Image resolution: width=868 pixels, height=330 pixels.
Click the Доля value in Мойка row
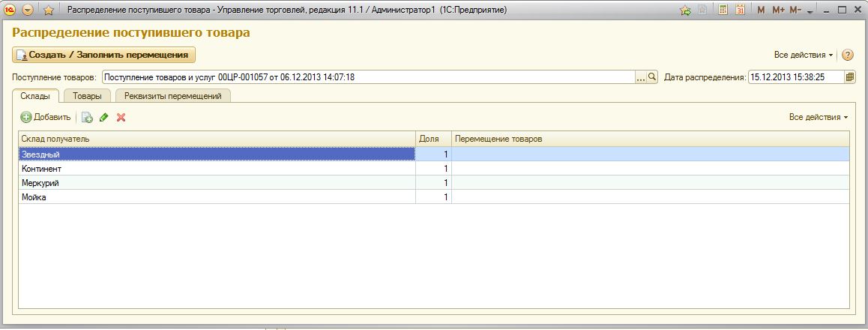point(433,197)
